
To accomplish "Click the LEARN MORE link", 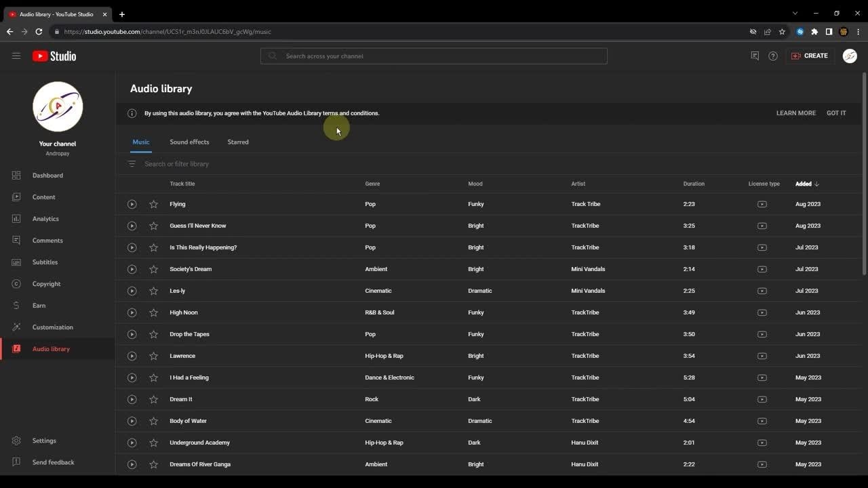I will click(x=795, y=113).
